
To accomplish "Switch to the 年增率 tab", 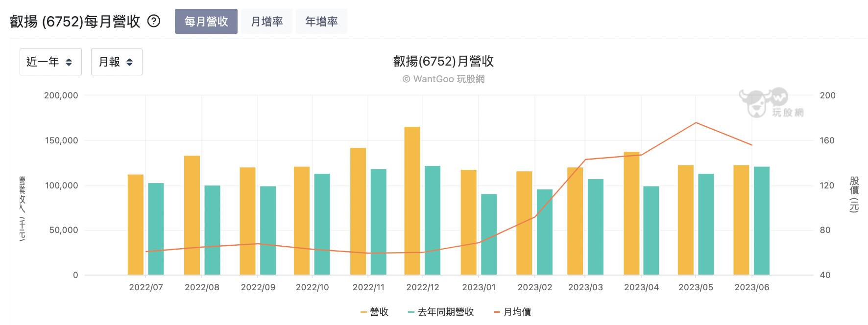I will (321, 22).
